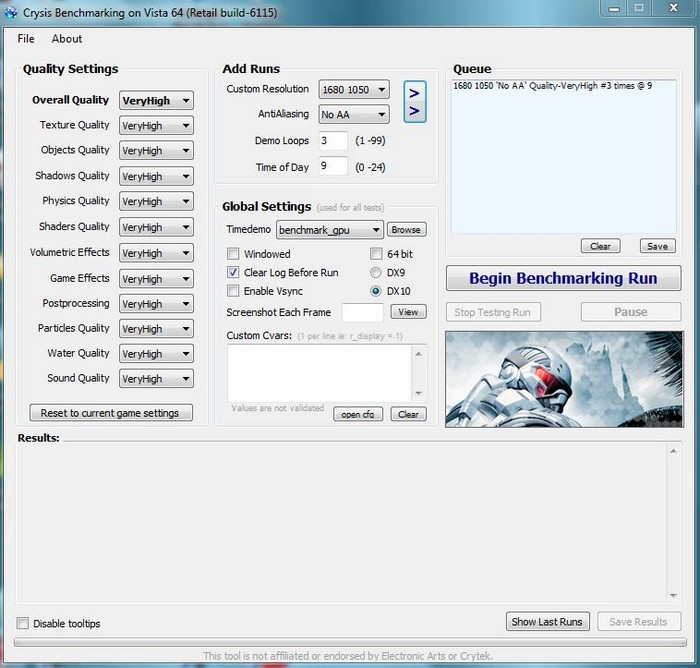Viewport: 700px width, 668px height.
Task: Expand the Particles Quality dropdown
Action: (156, 329)
